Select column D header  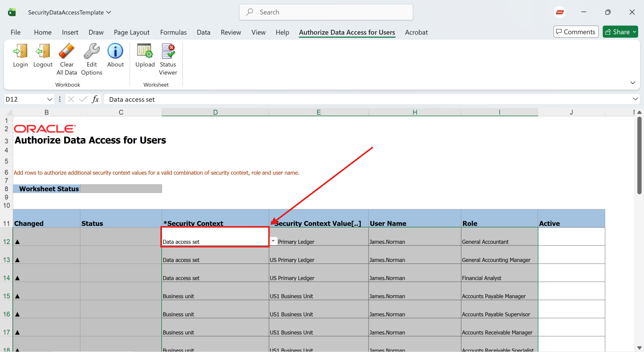[215, 112]
